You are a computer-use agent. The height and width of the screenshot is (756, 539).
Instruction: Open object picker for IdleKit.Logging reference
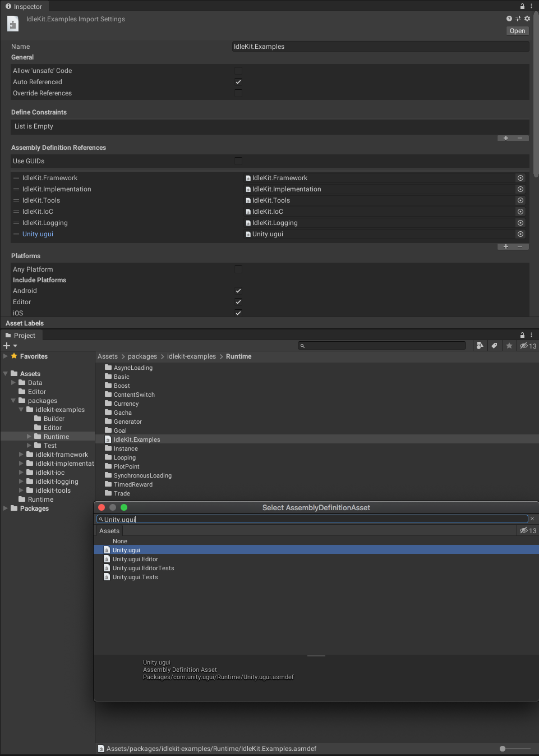[520, 223]
